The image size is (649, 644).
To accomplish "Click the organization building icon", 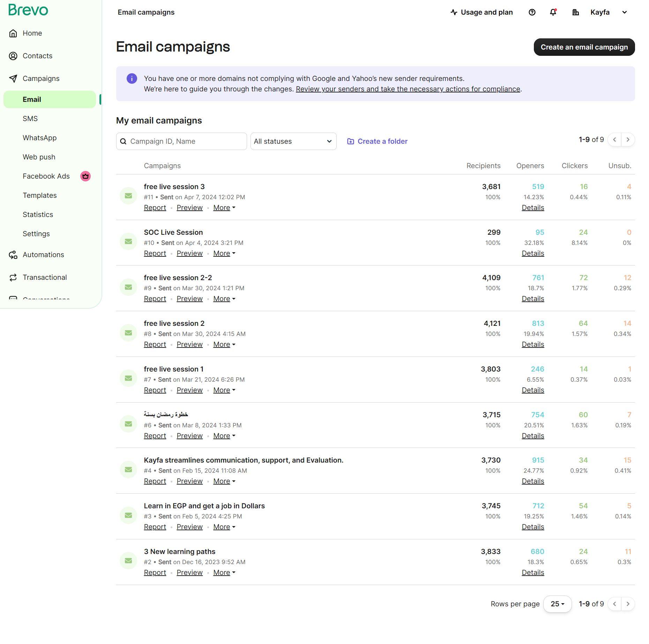I will 576,13.
